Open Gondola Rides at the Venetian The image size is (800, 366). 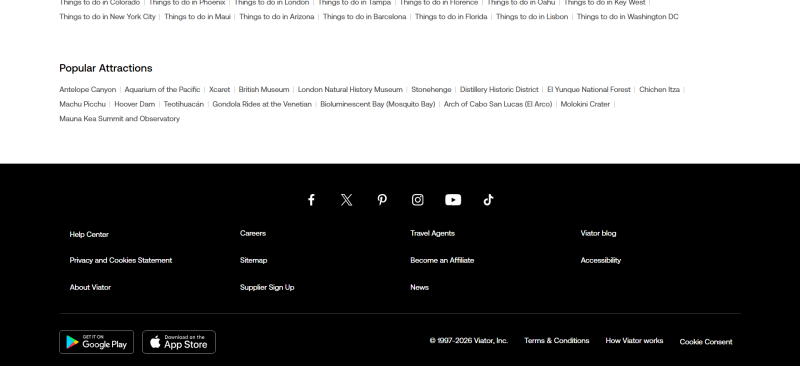coord(262,104)
